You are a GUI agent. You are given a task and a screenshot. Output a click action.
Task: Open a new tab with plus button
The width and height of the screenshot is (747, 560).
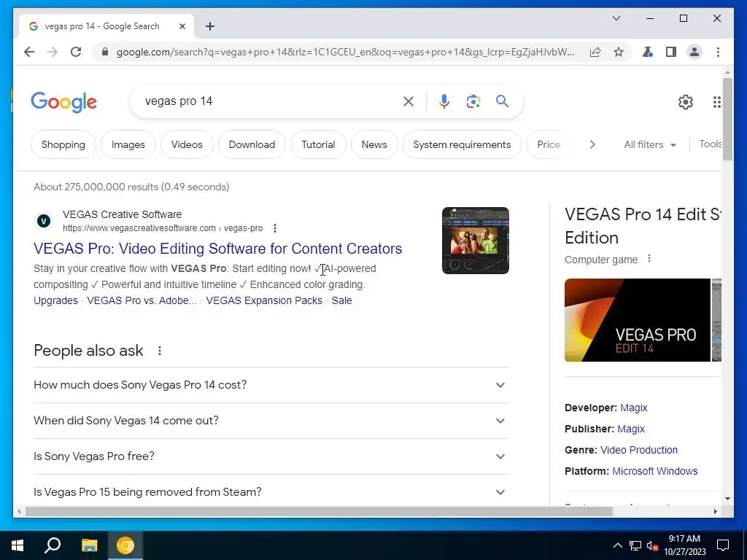tap(210, 26)
